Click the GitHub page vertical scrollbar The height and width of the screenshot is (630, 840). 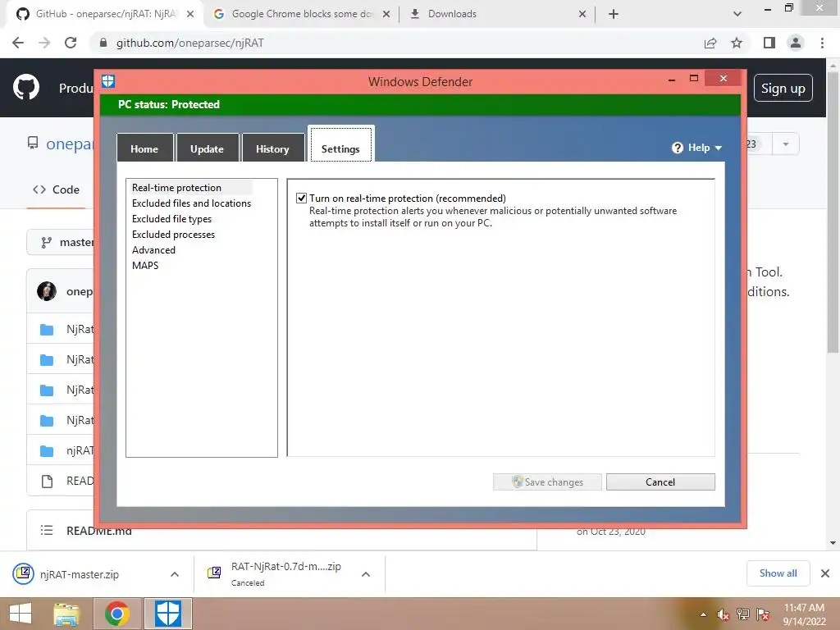[833, 212]
